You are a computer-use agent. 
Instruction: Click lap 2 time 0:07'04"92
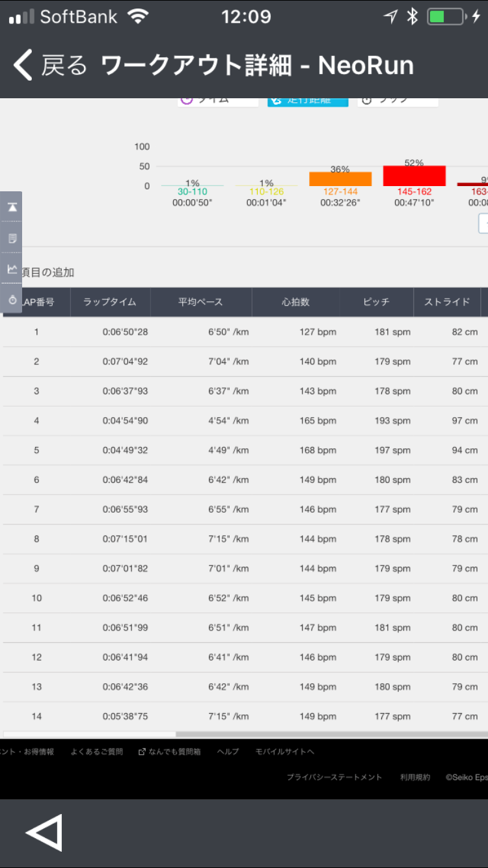tap(125, 361)
